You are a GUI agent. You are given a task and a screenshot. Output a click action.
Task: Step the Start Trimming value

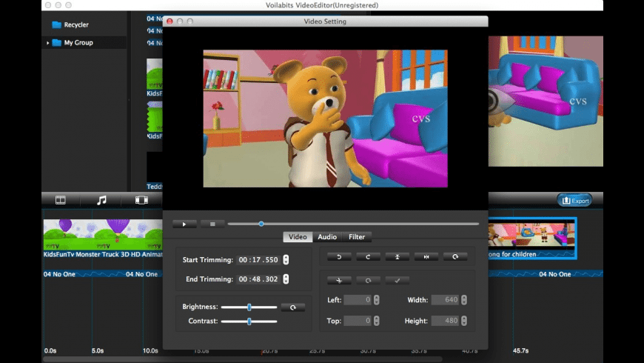286,260
